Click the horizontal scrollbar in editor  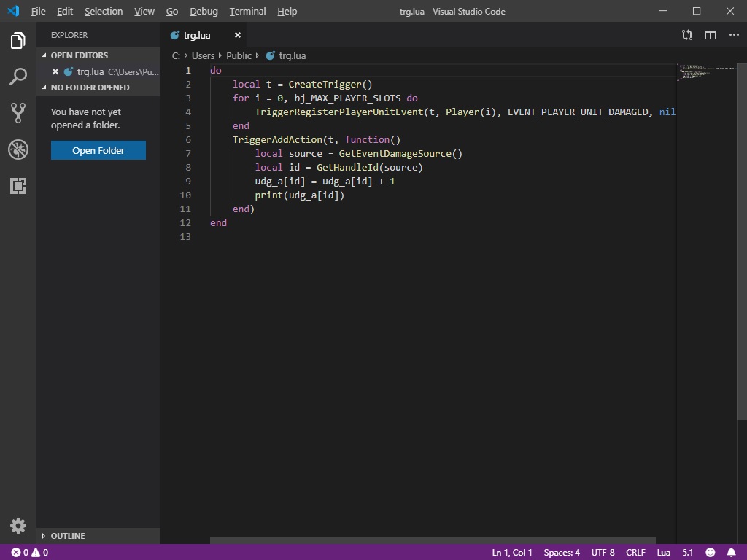click(432, 540)
